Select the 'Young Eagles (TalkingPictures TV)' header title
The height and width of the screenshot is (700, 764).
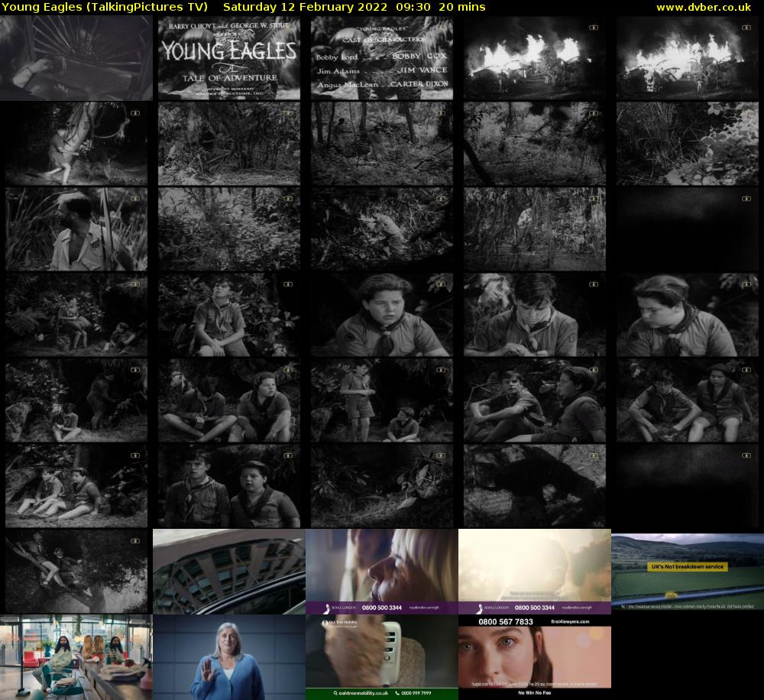105,8
